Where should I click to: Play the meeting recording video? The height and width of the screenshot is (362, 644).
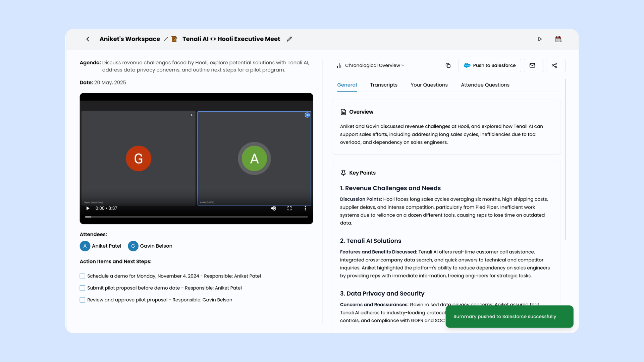coord(88,208)
